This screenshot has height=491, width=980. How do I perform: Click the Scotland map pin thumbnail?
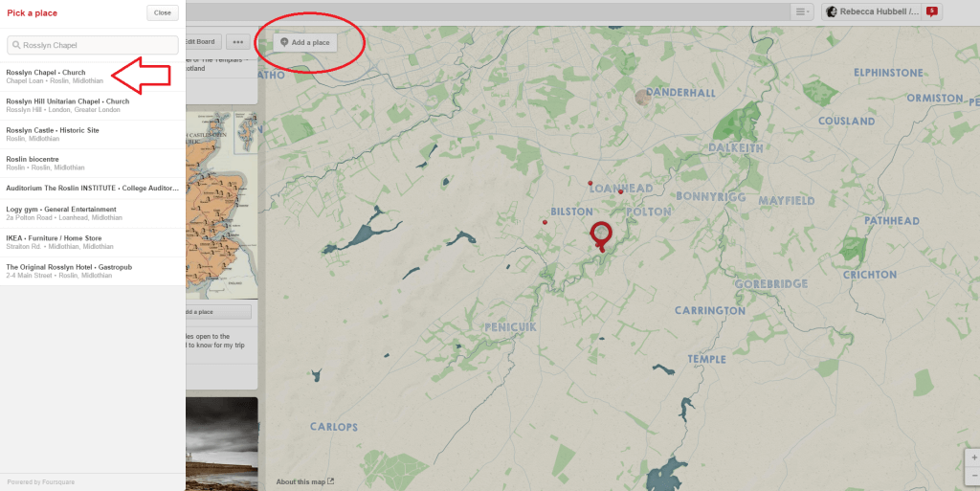point(222,205)
